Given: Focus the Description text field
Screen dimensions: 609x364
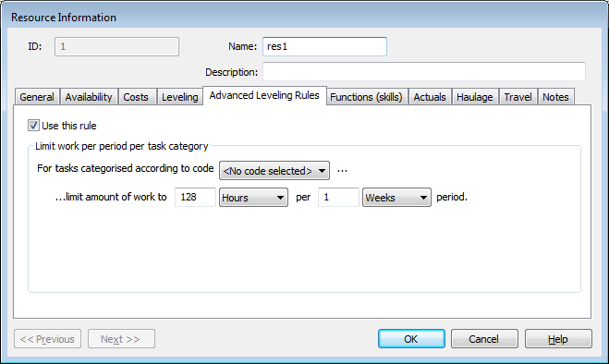Looking at the screenshot, I should click(424, 71).
